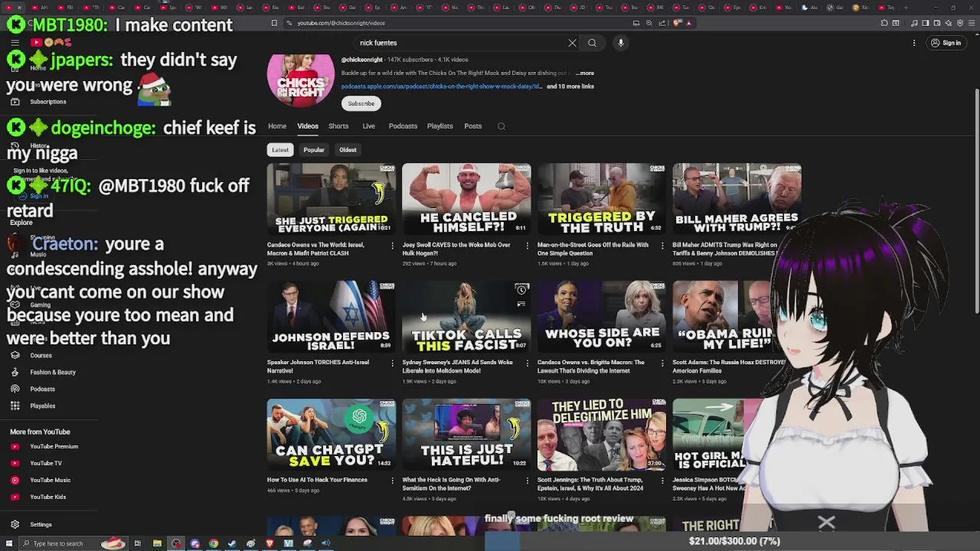Open File Explorer from the taskbar

[157, 543]
